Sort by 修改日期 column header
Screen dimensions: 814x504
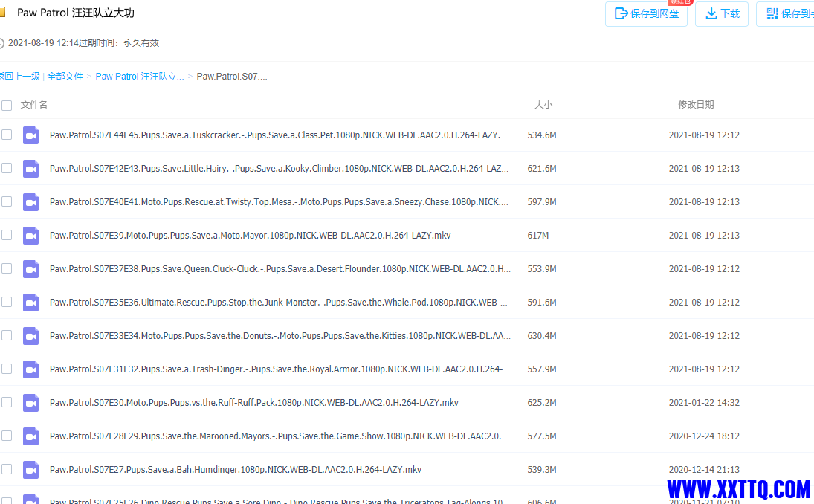point(696,105)
